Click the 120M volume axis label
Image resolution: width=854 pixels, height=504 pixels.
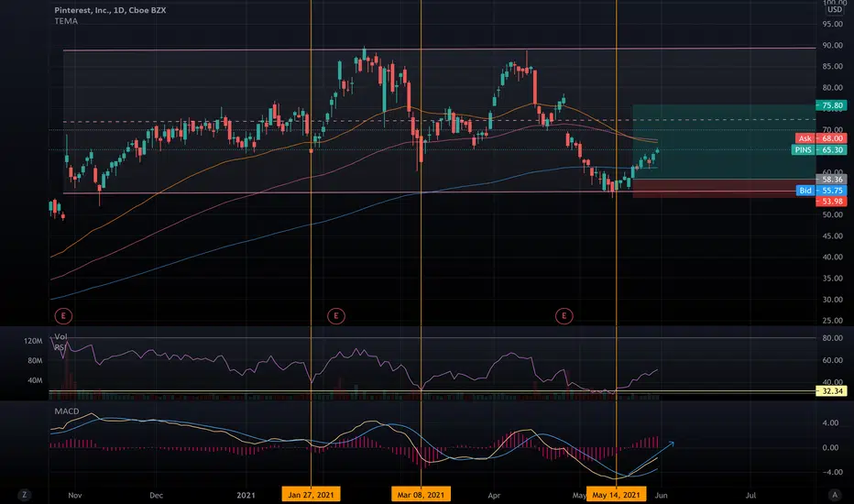coord(33,341)
